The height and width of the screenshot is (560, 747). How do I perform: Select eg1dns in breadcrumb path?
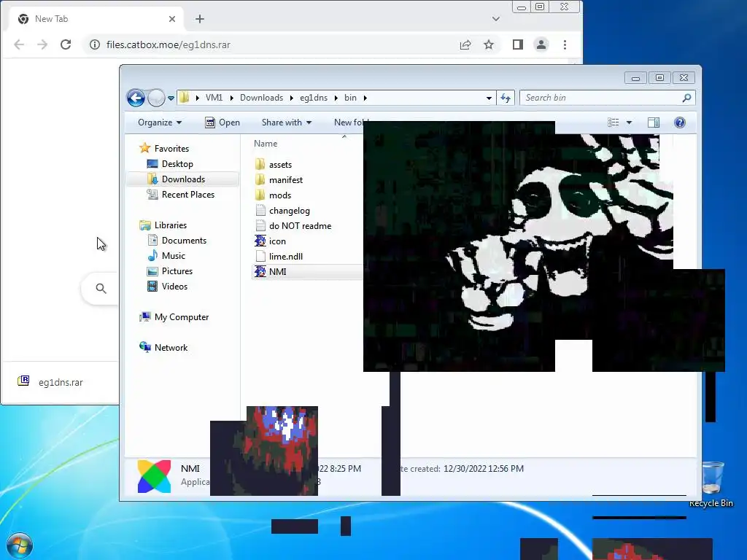point(314,98)
